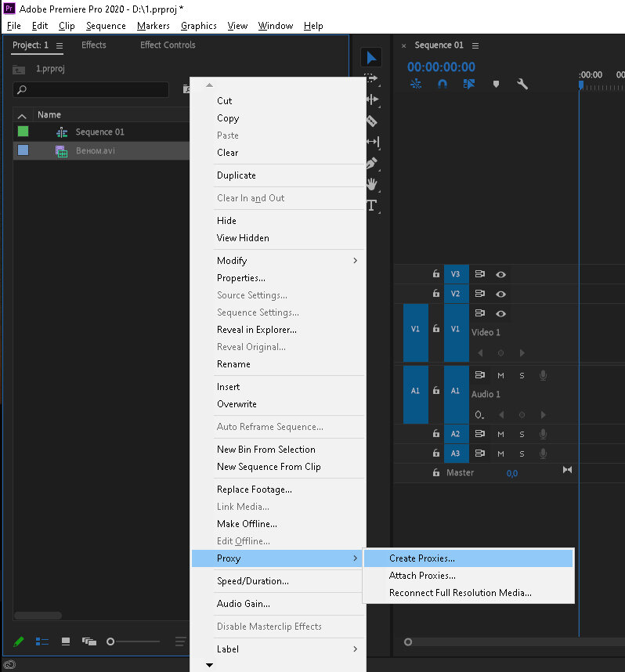Click the Веном.avi clip icon
Viewport: 625px width, 672px height.
click(61, 151)
